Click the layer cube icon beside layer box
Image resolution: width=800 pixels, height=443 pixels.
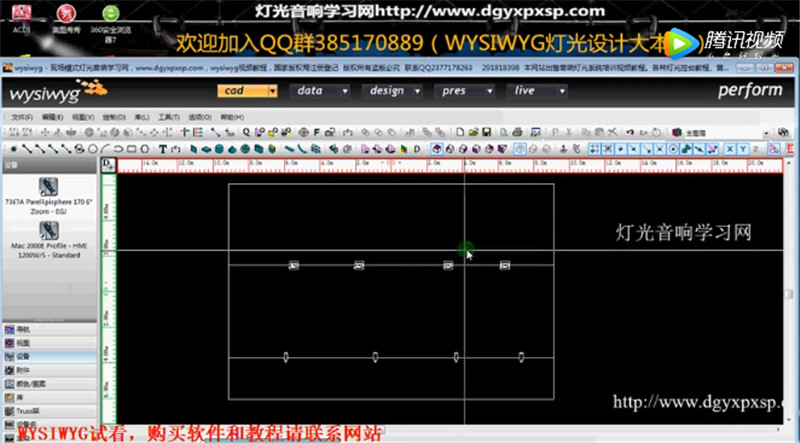click(x=677, y=132)
